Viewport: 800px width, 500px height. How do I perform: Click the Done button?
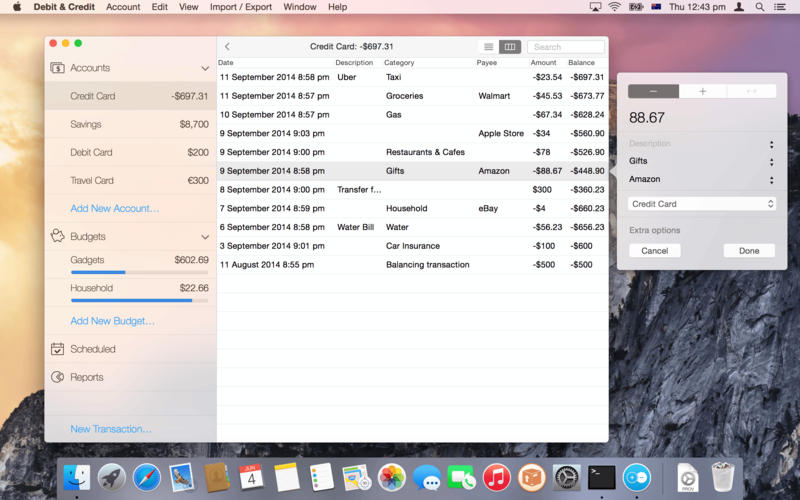click(x=749, y=251)
